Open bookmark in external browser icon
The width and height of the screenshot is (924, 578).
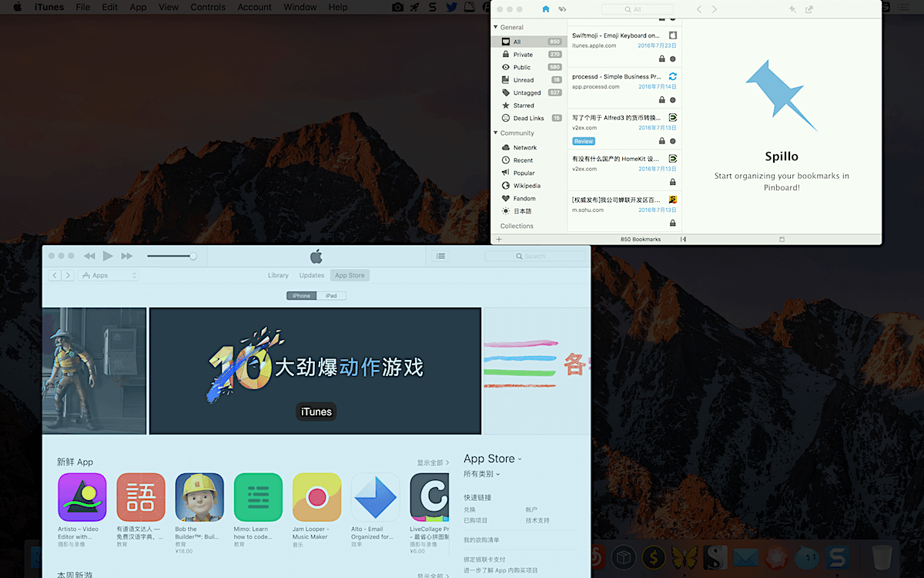tap(809, 9)
